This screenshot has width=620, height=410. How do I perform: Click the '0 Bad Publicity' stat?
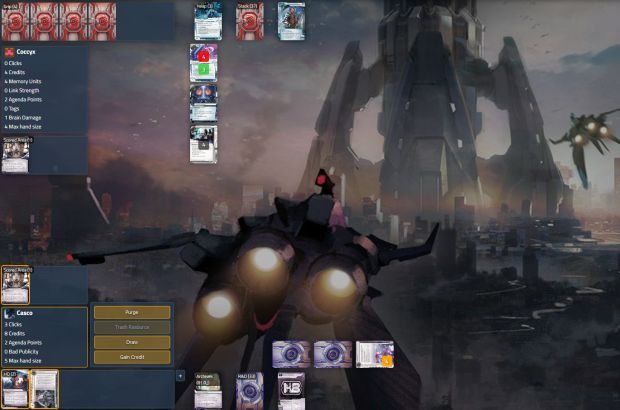21,352
